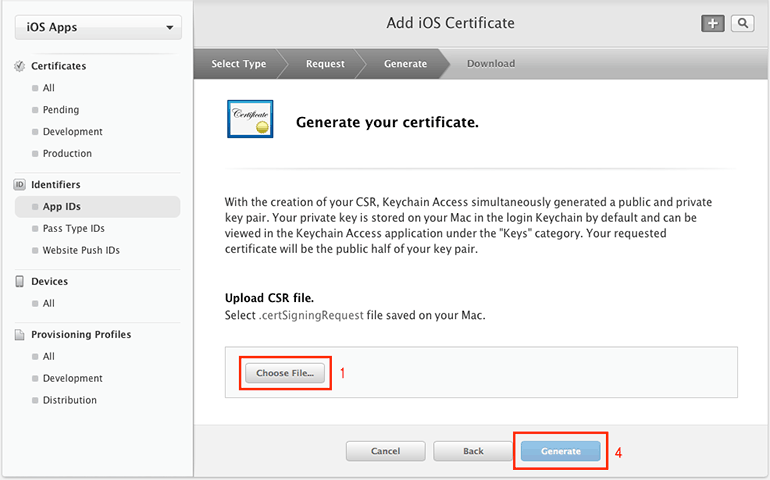770x480 pixels.
Task: Click the Identifiers ID icon
Action: [19, 185]
